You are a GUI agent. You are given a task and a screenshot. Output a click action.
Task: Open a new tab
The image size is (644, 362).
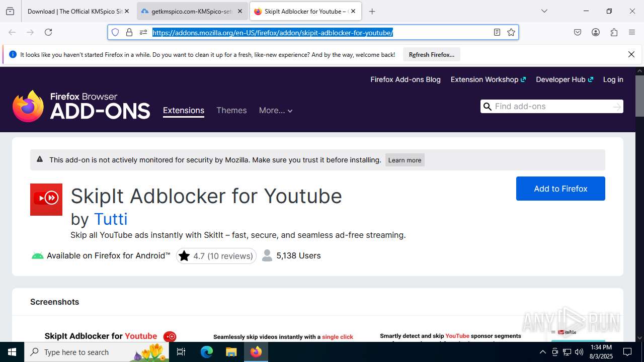pyautogui.click(x=372, y=11)
